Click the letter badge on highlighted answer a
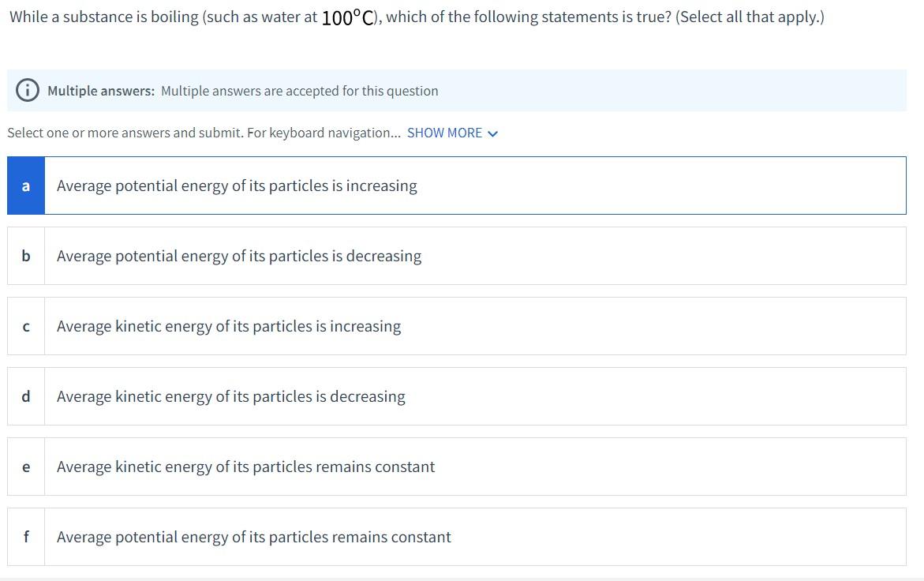The width and height of the screenshot is (924, 581). 25,186
